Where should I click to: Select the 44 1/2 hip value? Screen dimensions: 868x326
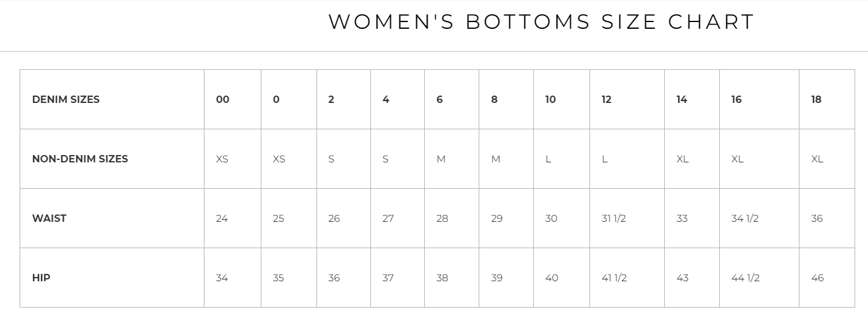746,278
